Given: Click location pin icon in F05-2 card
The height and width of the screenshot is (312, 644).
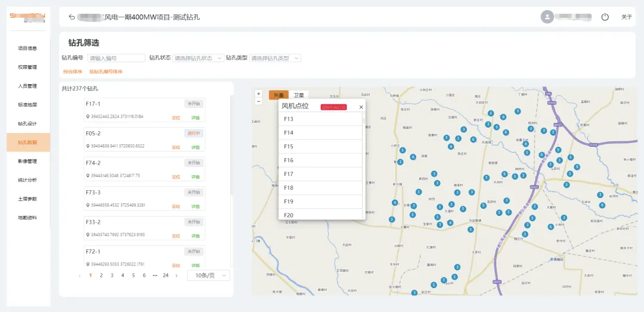Looking at the screenshot, I should (x=88, y=146).
